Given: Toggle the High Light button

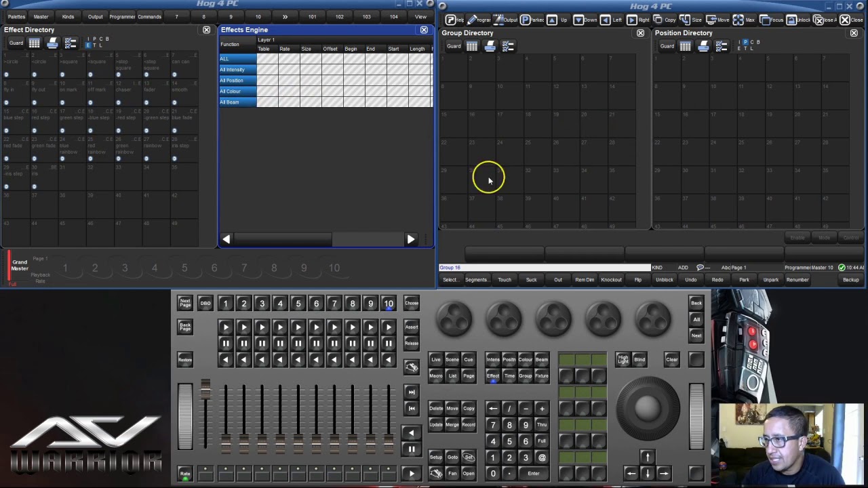Looking at the screenshot, I should coord(623,360).
